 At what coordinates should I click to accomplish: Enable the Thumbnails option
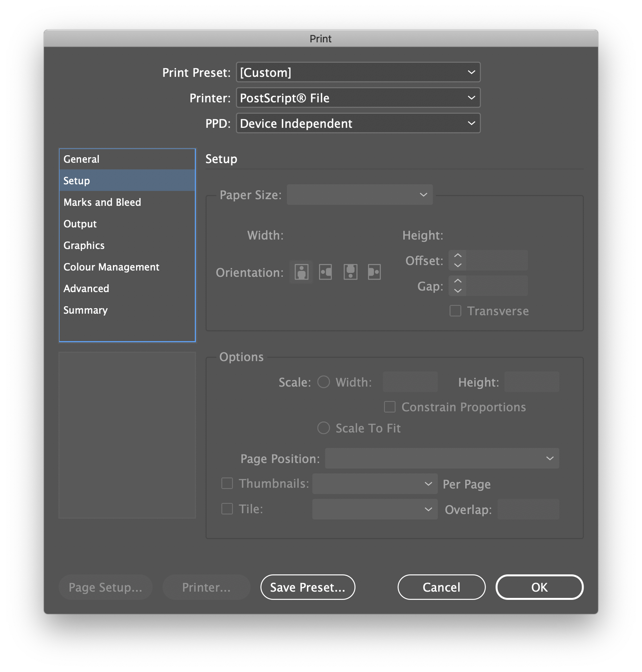(x=227, y=483)
